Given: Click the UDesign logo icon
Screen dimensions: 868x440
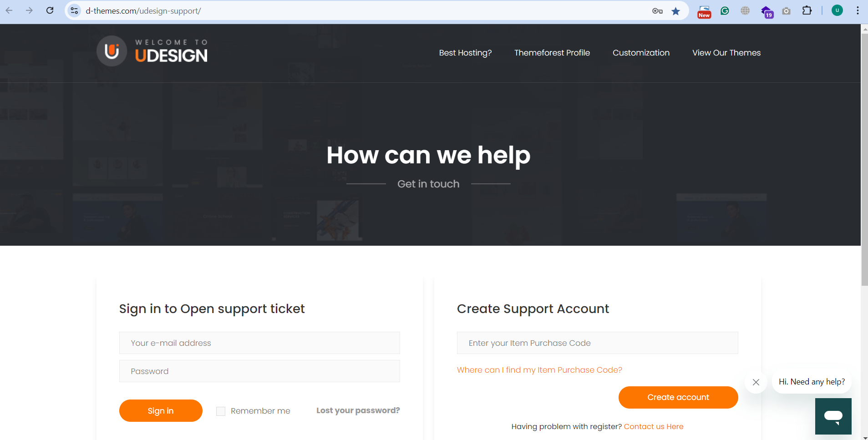Looking at the screenshot, I should pyautogui.click(x=112, y=51).
